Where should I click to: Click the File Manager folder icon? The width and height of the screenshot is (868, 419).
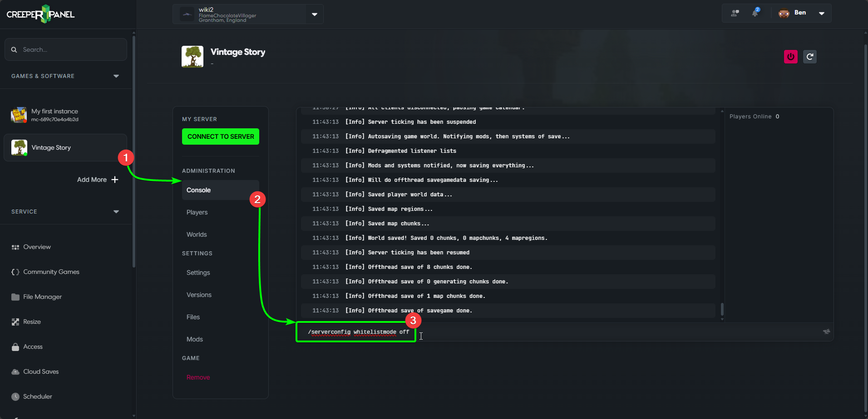click(x=15, y=297)
